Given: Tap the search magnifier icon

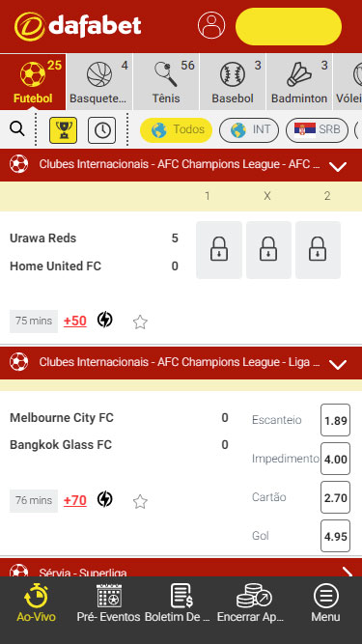Looking at the screenshot, I should (x=17, y=129).
